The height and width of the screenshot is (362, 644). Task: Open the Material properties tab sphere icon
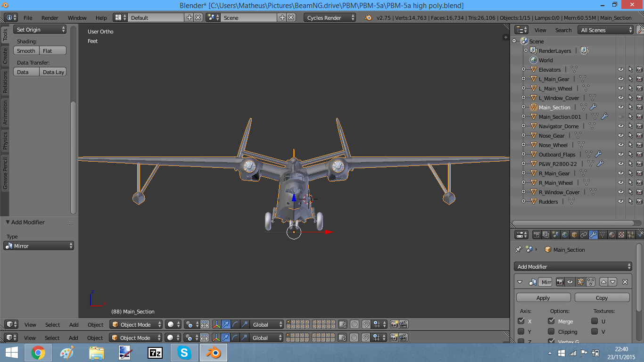tap(612, 234)
